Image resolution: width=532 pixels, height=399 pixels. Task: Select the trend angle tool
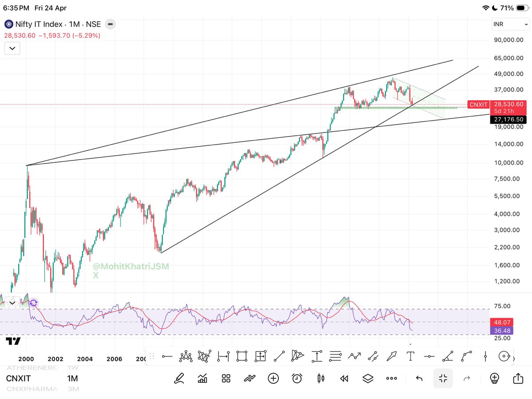point(448,356)
